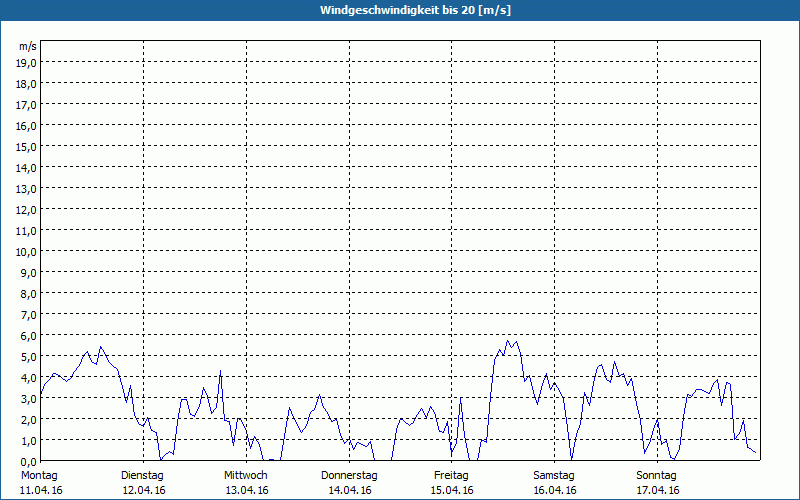
Task: Select the 17,0 y-axis label
Action: click(x=27, y=105)
